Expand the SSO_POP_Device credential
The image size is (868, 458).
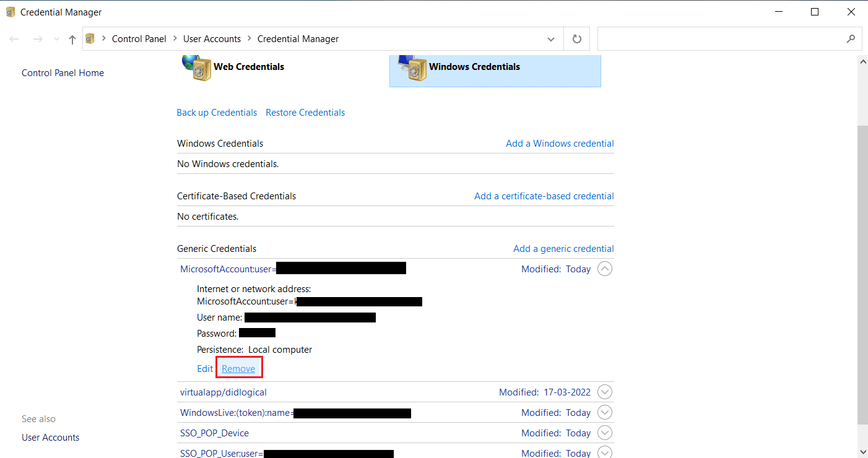click(x=604, y=433)
